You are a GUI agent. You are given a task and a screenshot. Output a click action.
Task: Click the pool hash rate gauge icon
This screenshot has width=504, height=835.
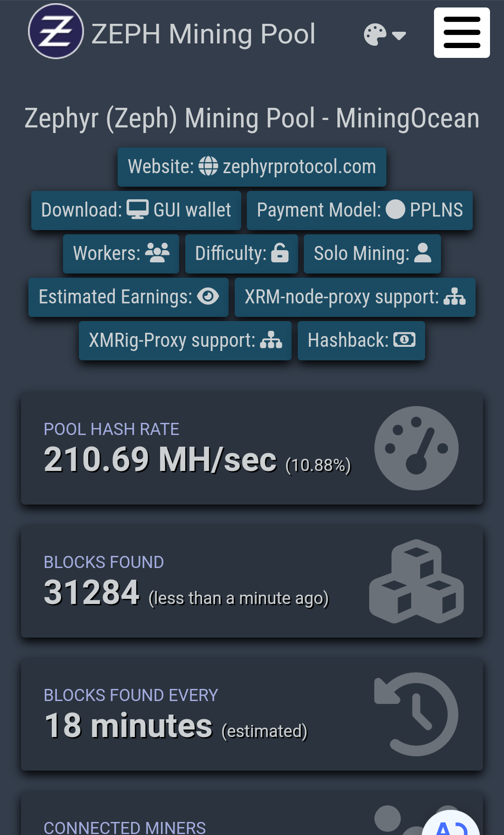coord(416,448)
